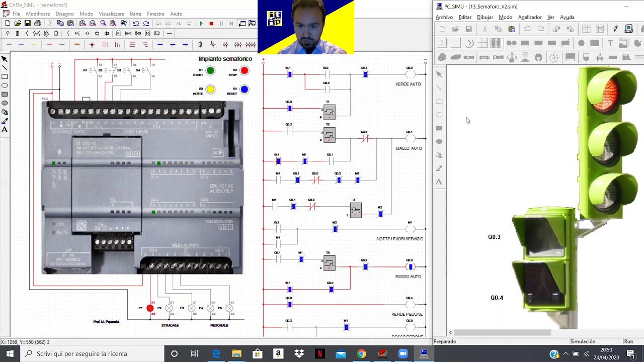The image size is (644, 362).
Task: Select the arrow pointer tool in CADe_SIMU palette
Action: (5, 59)
